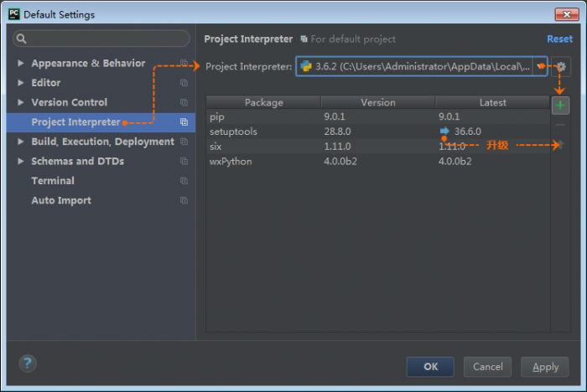This screenshot has height=392, width=587.
Task: Click the green plus install package button
Action: (x=560, y=106)
